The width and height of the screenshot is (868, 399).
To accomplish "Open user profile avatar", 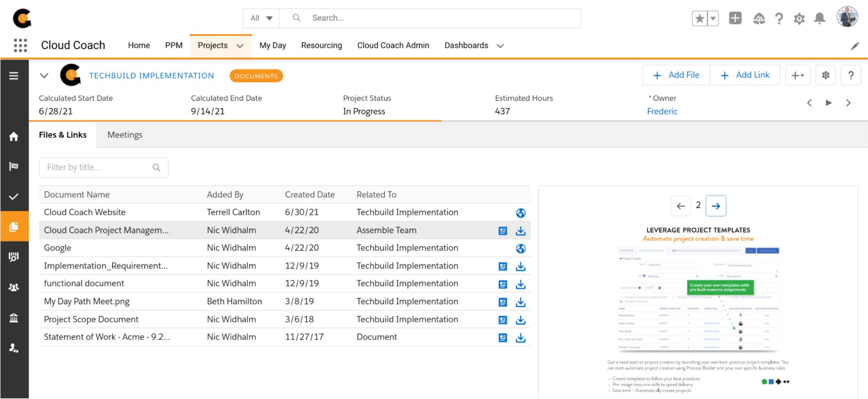I will pyautogui.click(x=847, y=17).
